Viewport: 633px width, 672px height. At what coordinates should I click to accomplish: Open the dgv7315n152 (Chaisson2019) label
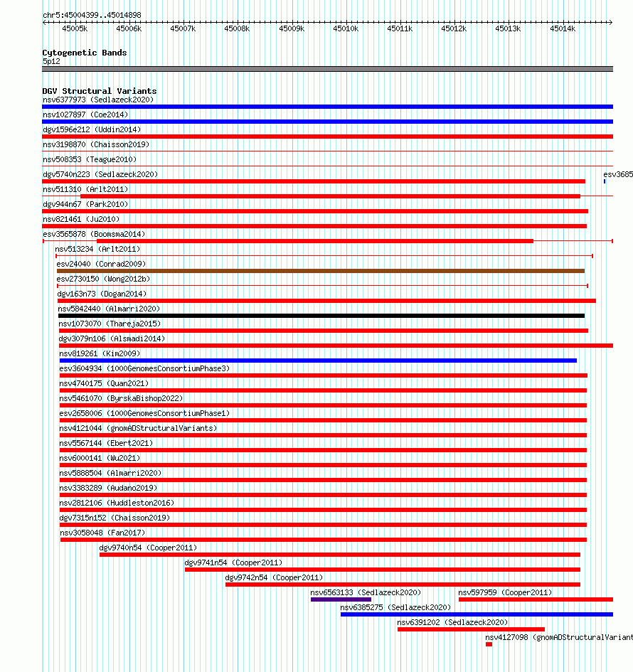click(115, 518)
